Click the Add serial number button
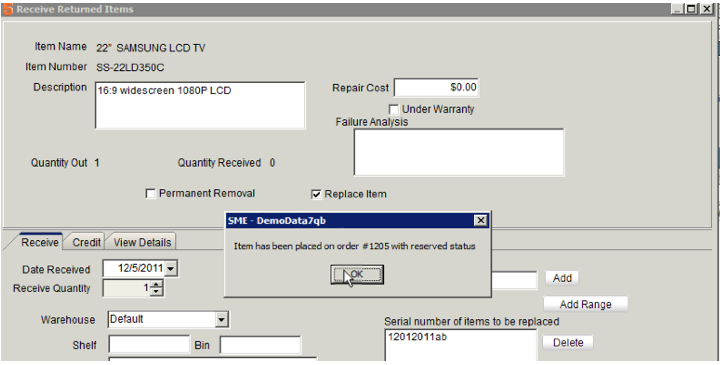The height and width of the screenshot is (365, 720). click(x=562, y=278)
